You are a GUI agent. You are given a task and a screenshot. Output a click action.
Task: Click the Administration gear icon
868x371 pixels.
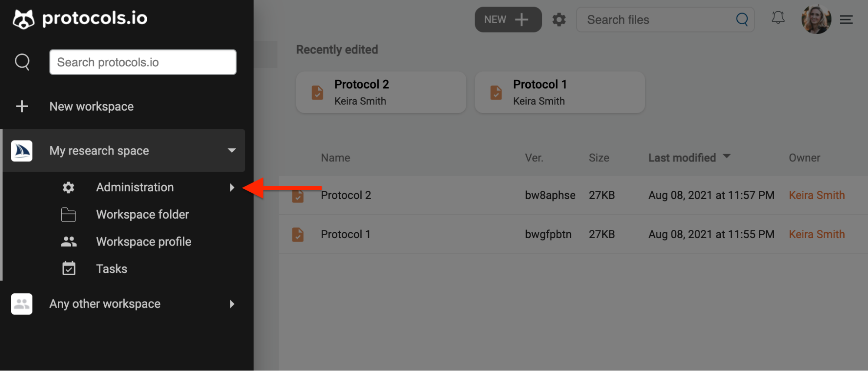point(68,187)
